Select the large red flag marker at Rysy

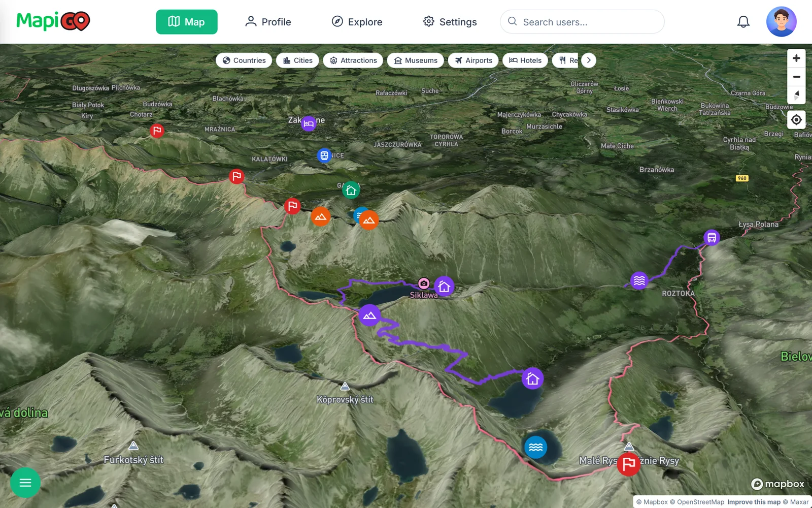pyautogui.click(x=628, y=464)
